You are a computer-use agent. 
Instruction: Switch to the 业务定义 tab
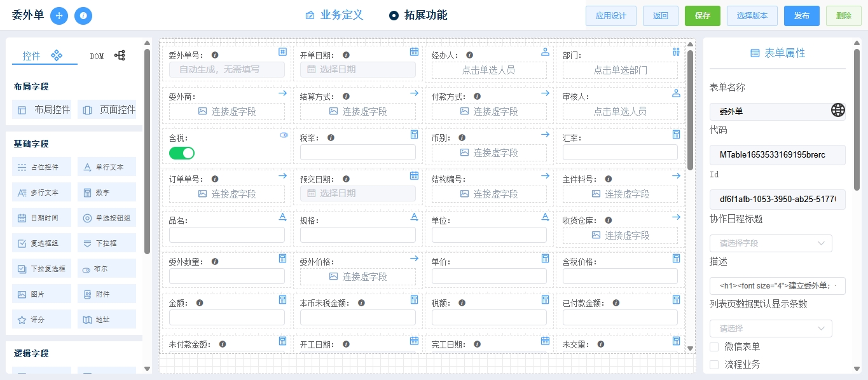tap(334, 15)
